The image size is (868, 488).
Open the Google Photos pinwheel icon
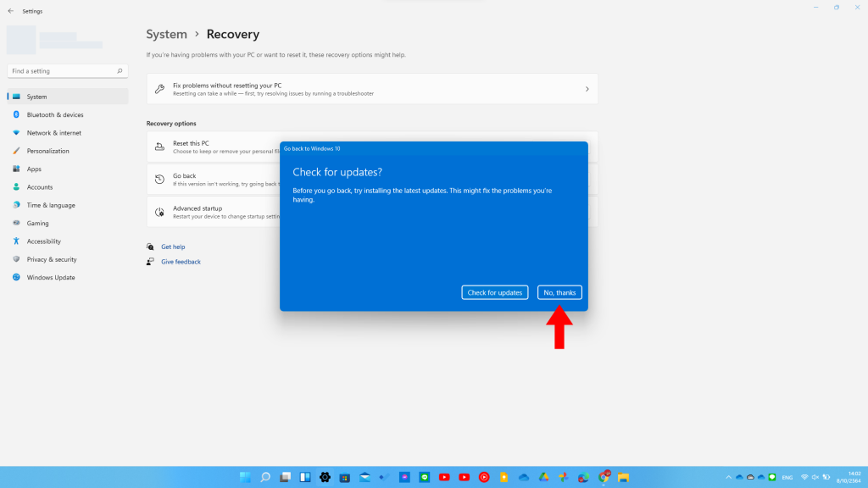click(564, 477)
